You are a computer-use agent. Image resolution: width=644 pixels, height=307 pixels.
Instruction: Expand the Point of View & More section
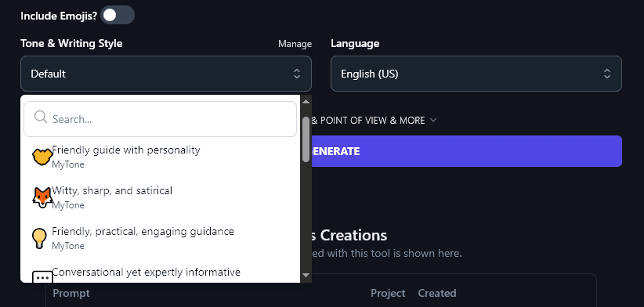374,121
